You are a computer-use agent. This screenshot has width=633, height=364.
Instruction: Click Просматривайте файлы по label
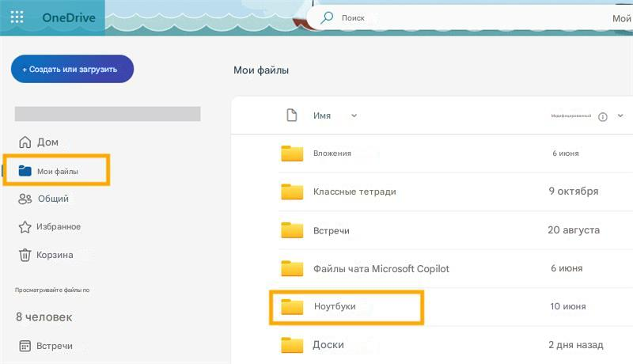(x=52, y=290)
